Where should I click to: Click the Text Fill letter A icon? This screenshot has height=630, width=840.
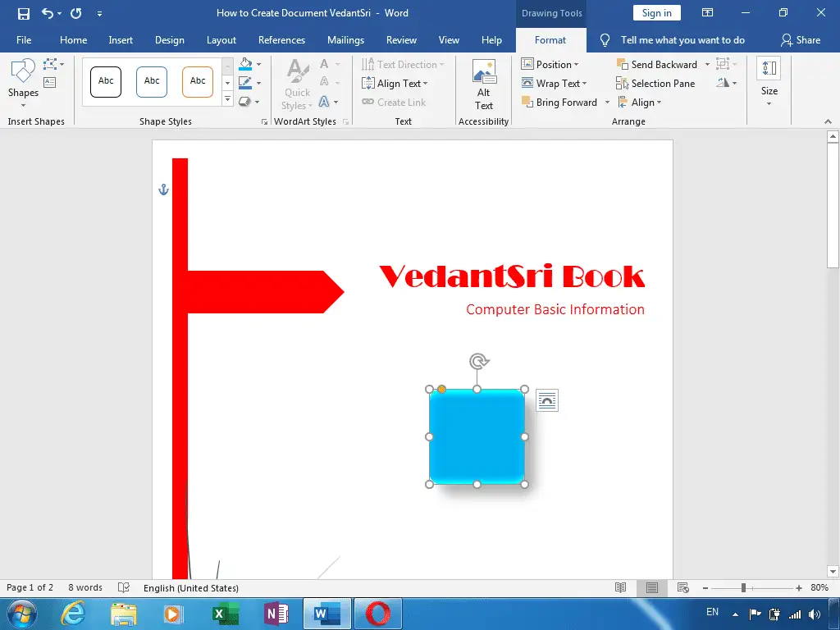(324, 64)
